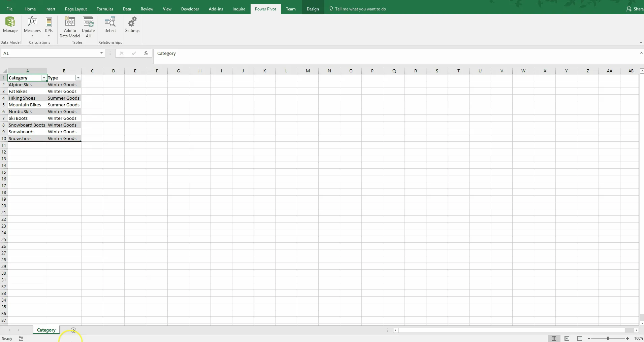Click Select All corner triangle
This screenshot has width=644, height=342.
(4, 71)
